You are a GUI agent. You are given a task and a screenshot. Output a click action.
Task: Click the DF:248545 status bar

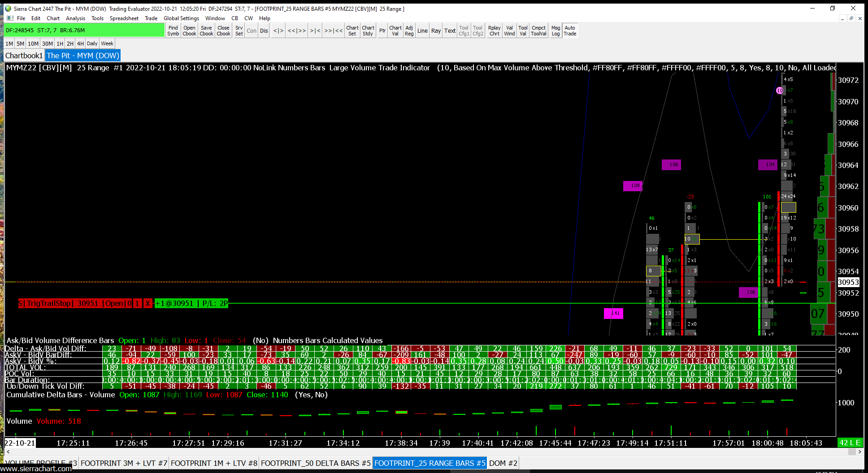(84, 30)
